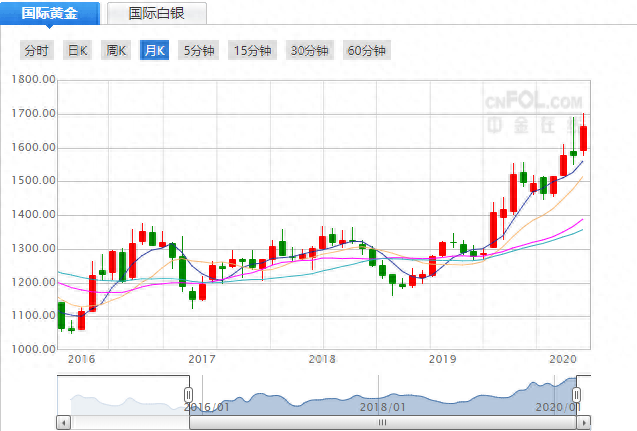Click the left range slider handle

[x=188, y=394]
